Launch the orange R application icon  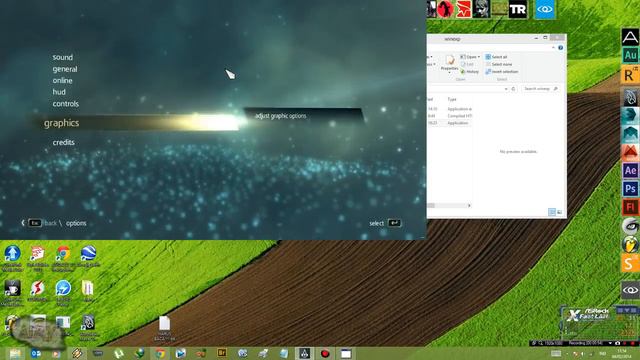pos(630,75)
